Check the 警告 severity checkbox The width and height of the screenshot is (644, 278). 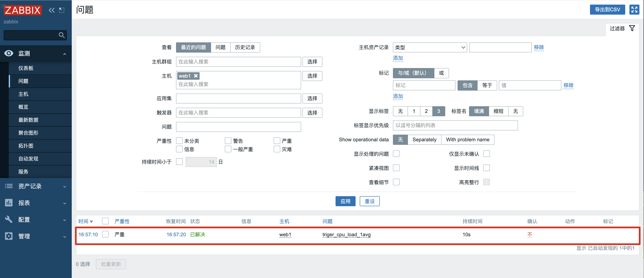[228, 141]
